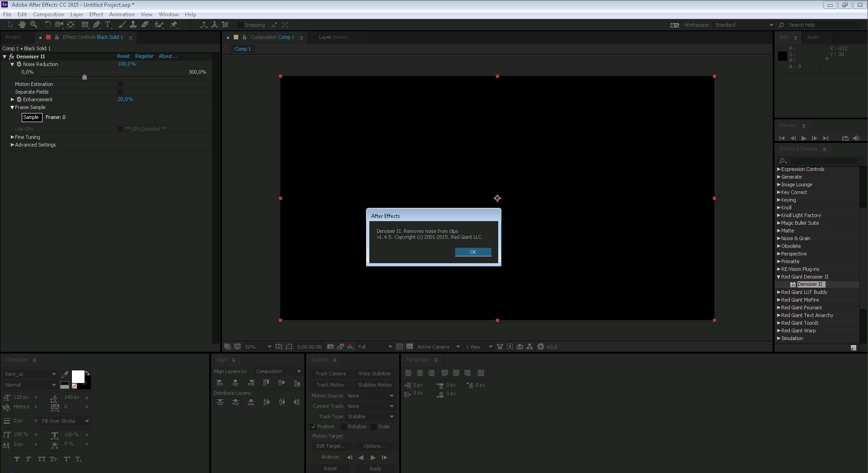Check Scale in Tracker panel
The image size is (868, 473).
[x=373, y=426]
